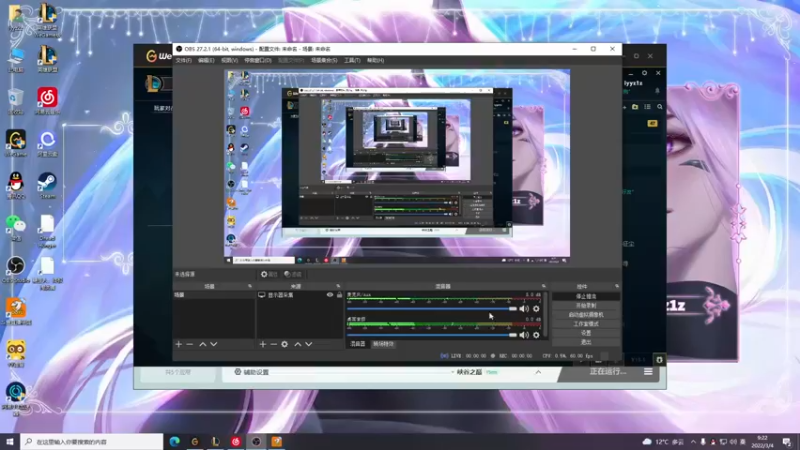Switch to Scene Transitions tab
The width and height of the screenshot is (800, 450).
[384, 344]
